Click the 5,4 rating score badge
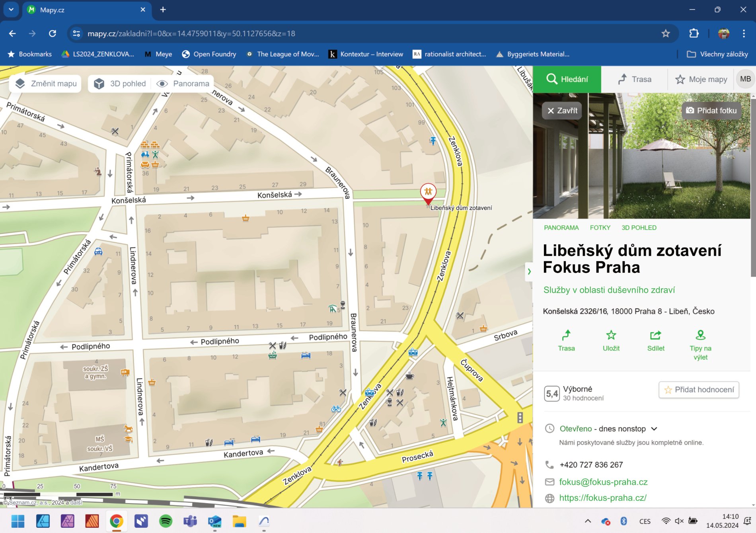The image size is (756, 533). [x=552, y=394]
